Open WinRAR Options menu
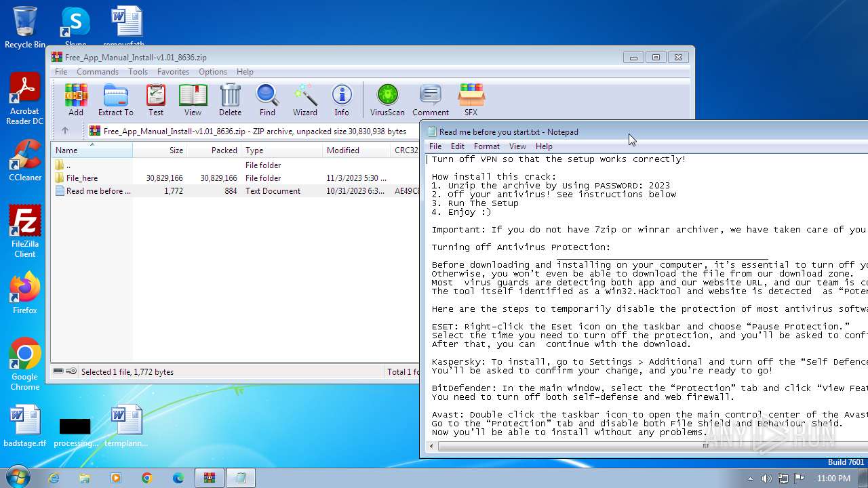Viewport: 868px width, 488px height. click(213, 72)
